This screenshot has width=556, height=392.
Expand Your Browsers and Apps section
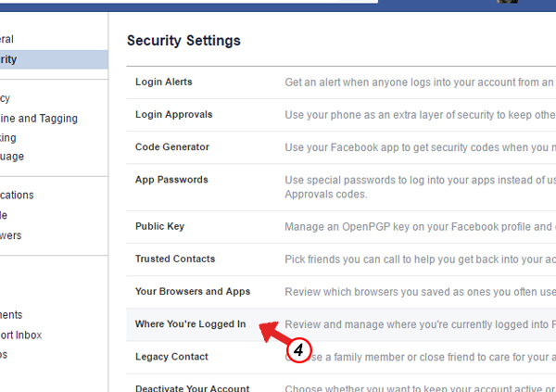(341, 292)
